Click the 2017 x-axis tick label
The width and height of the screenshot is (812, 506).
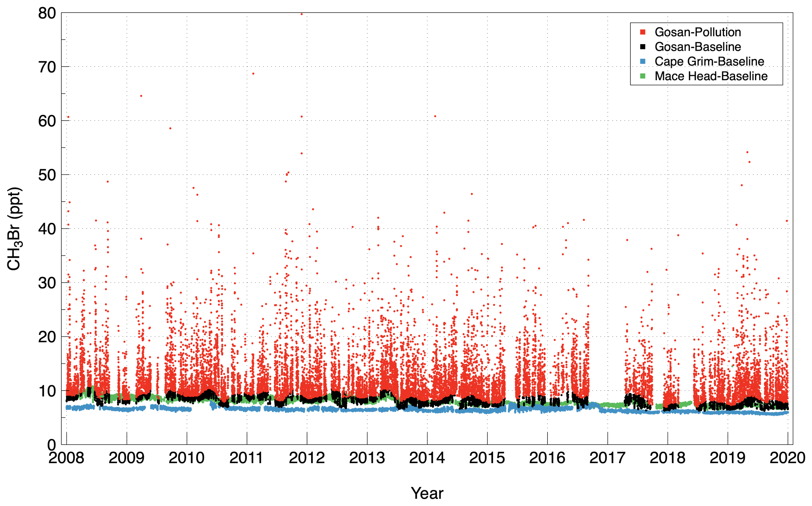pos(607,458)
